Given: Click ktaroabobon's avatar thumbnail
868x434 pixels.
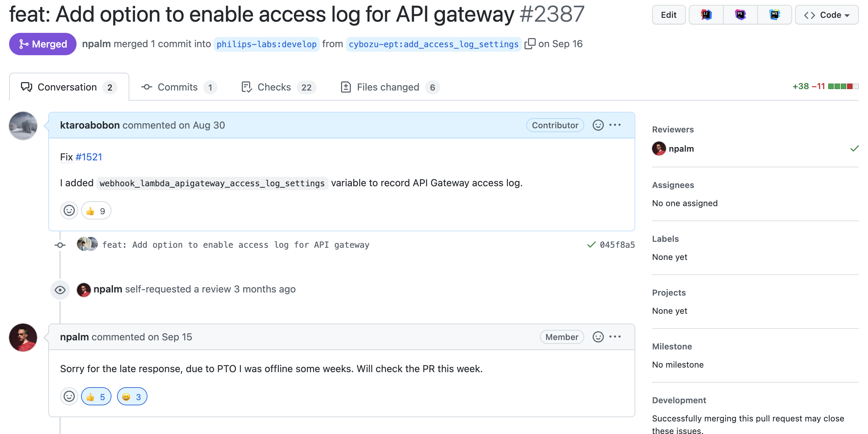Looking at the screenshot, I should 23,126.
